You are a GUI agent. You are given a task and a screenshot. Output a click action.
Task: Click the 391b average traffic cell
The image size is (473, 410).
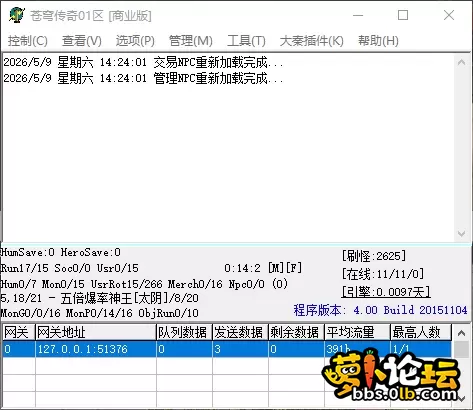click(x=357, y=349)
